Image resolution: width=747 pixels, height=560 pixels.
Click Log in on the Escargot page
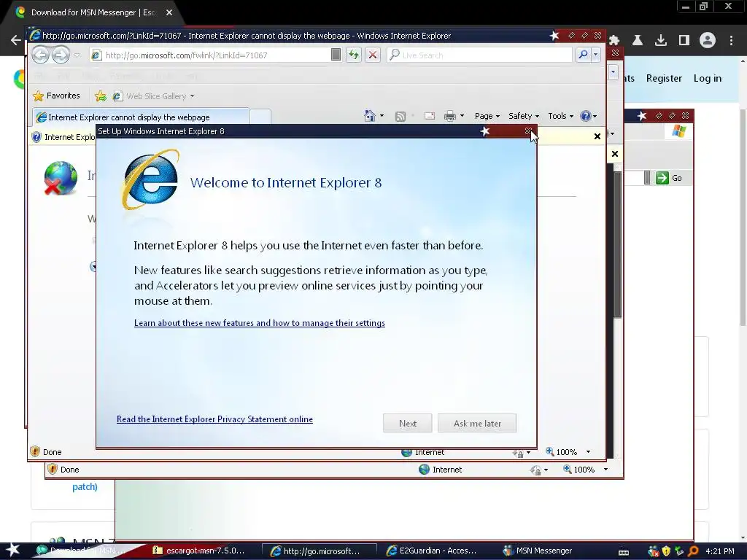[707, 78]
